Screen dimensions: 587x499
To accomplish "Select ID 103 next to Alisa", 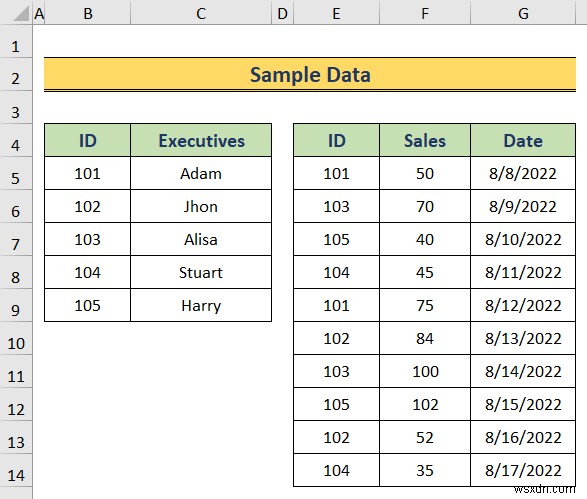I will coord(88,239).
